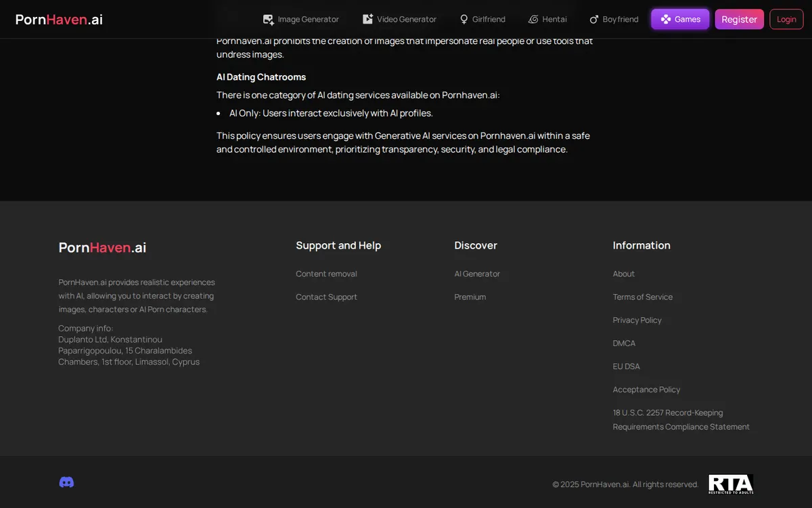The image size is (812, 508).
Task: Select the Boyfriend menu item
Action: point(614,19)
